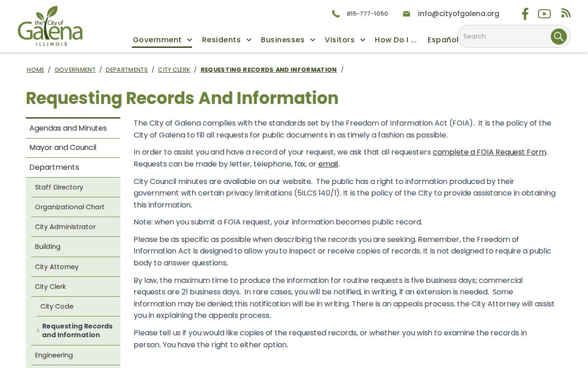Go to CITY CLERK breadcrumb

click(174, 70)
